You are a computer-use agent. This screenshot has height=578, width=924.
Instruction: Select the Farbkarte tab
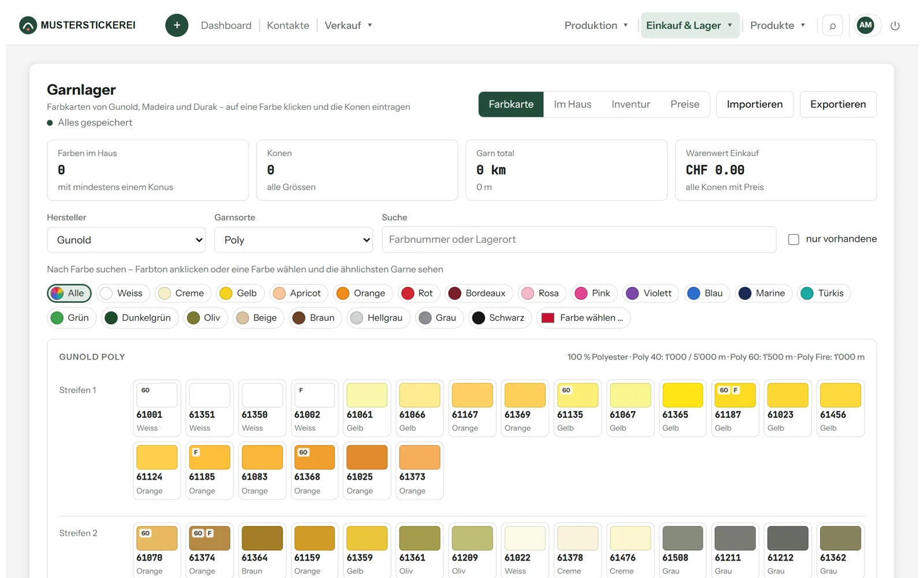click(511, 104)
